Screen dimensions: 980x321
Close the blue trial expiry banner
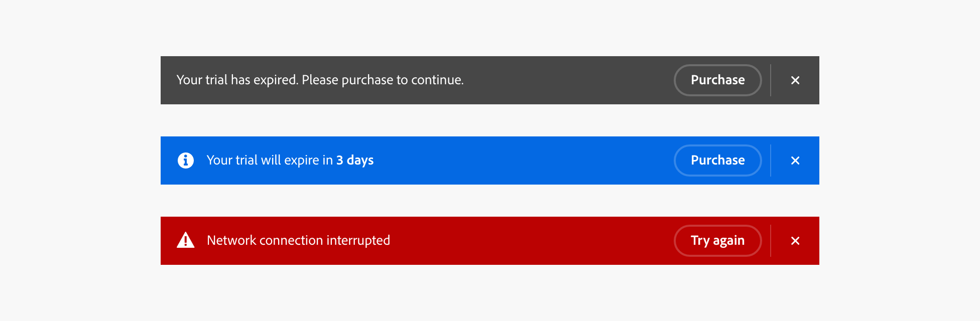click(795, 160)
